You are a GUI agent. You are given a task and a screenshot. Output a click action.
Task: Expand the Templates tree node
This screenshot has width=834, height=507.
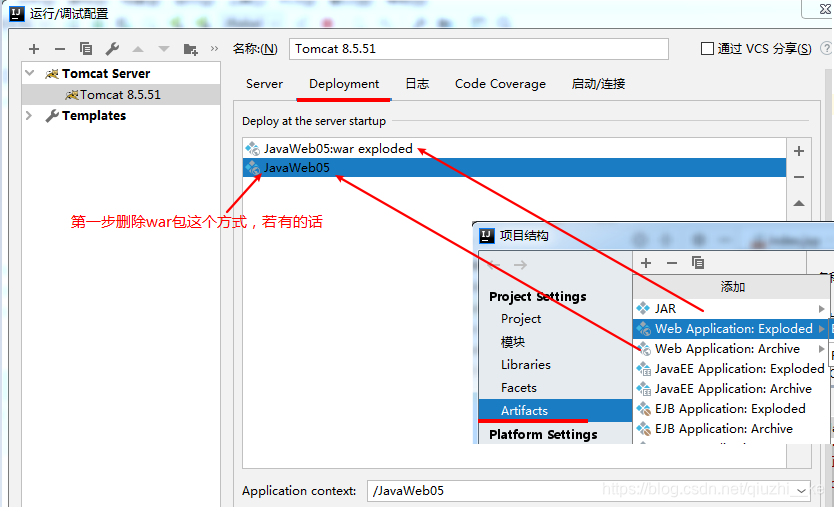click(29, 115)
